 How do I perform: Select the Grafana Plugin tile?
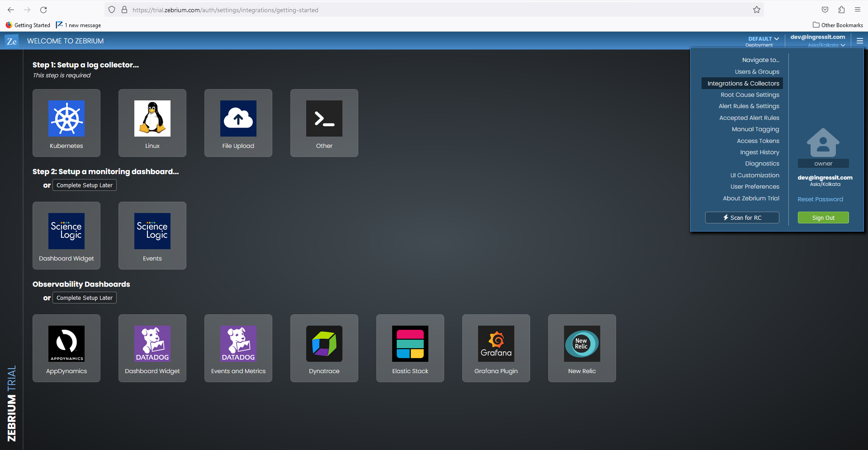[x=496, y=348]
